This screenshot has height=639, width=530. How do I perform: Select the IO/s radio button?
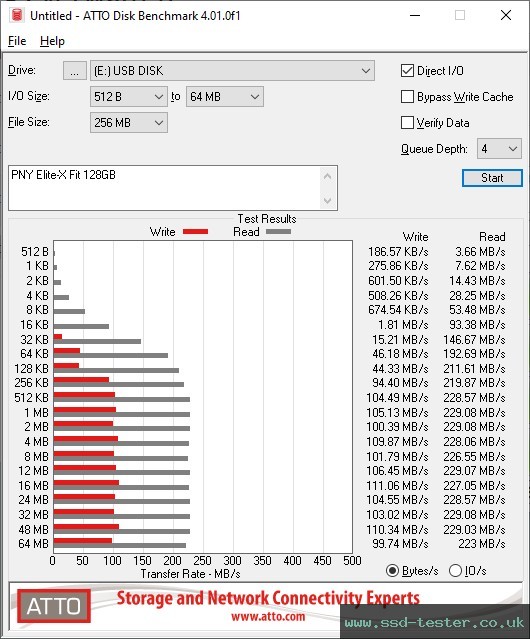455,571
